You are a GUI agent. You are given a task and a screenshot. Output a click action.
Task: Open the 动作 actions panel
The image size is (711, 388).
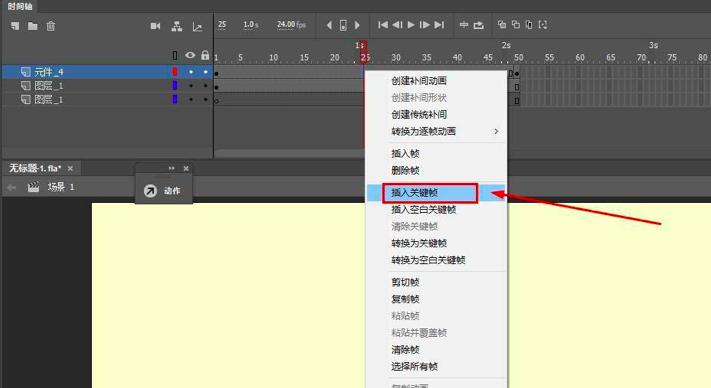(x=163, y=191)
